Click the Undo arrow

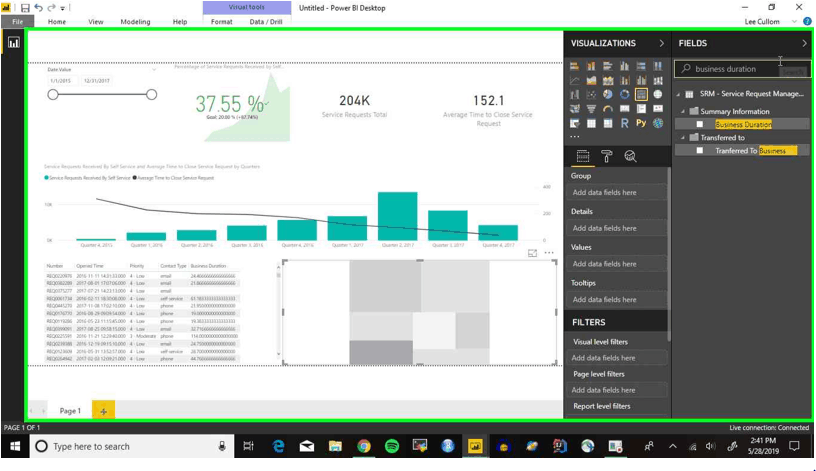pyautogui.click(x=39, y=8)
